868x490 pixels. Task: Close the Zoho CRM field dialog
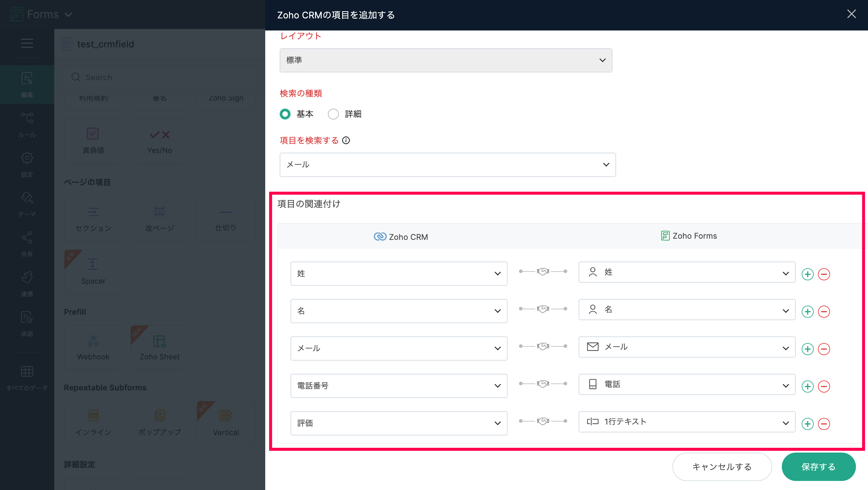tap(851, 14)
